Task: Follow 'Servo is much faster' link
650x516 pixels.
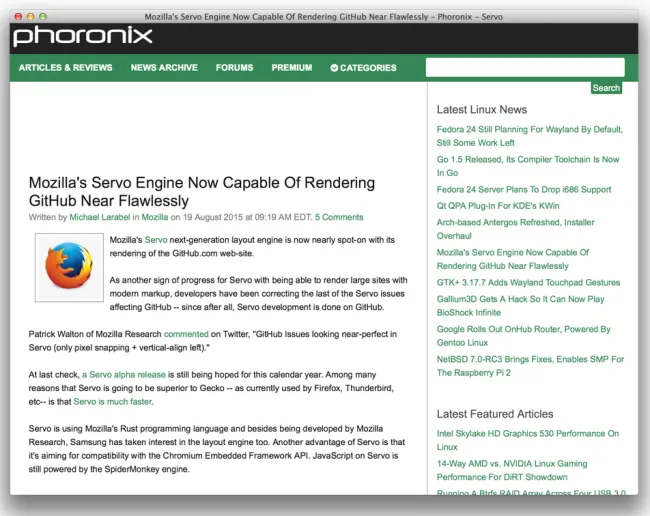Action: (113, 402)
